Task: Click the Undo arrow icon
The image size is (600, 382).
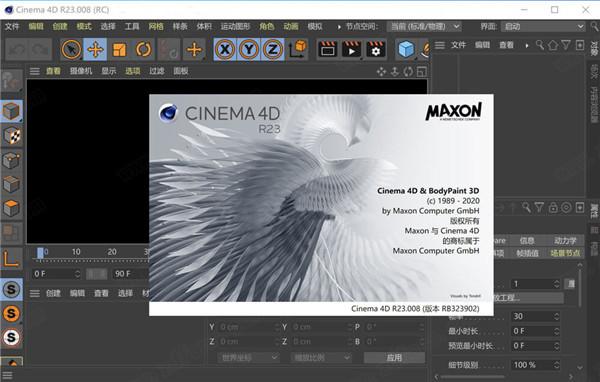Action: click(x=17, y=49)
